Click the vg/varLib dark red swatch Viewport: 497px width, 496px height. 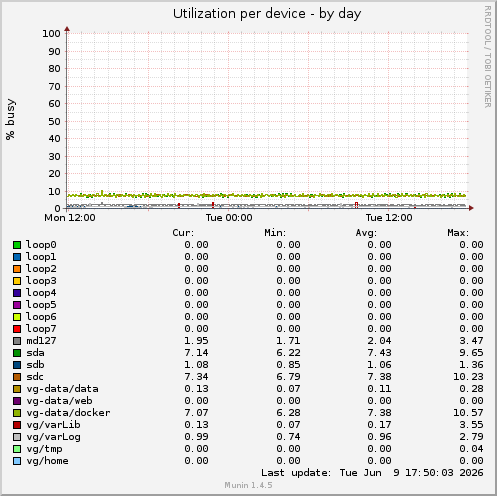17,425
